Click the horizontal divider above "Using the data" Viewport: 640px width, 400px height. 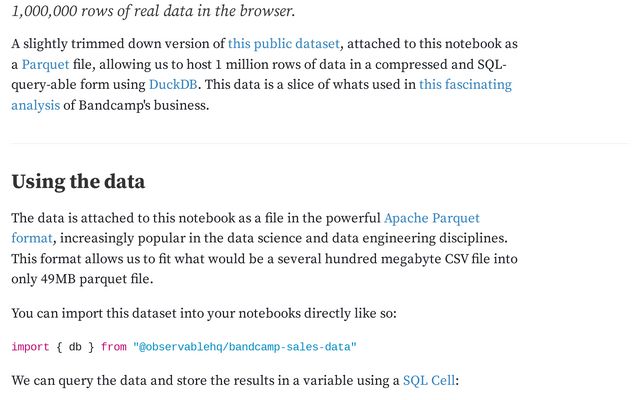coord(320,143)
